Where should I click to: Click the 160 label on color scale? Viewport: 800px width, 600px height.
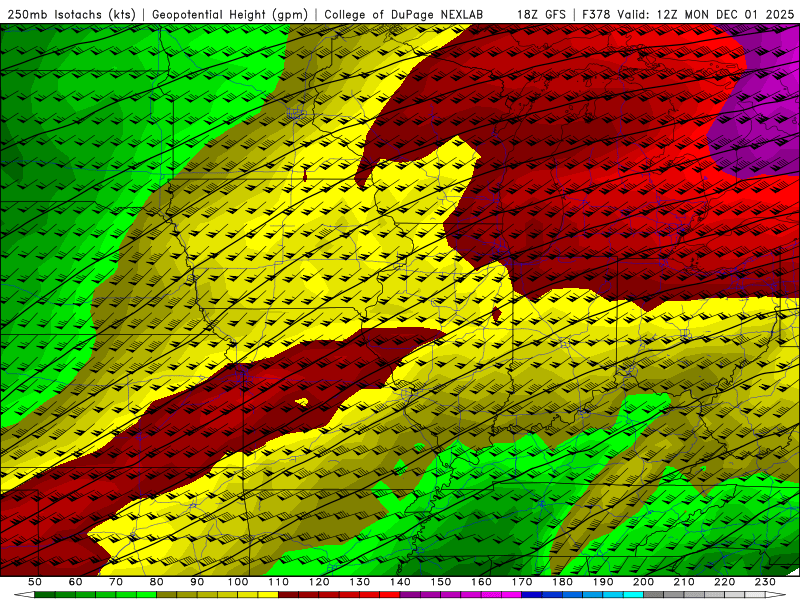(481, 582)
